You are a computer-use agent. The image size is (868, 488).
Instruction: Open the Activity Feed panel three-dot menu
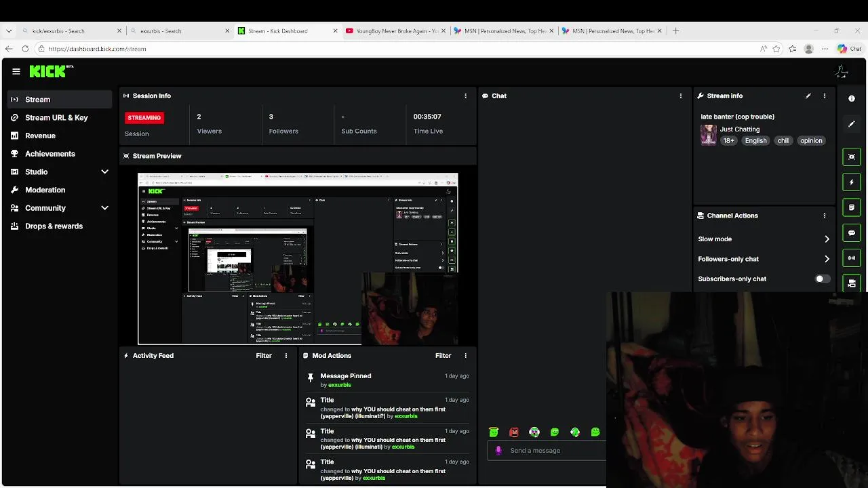point(285,355)
